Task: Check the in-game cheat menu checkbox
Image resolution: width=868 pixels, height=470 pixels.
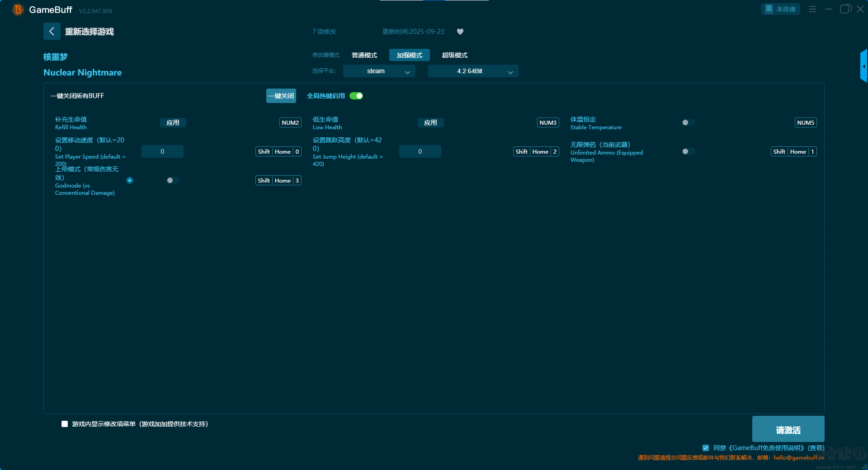Action: click(x=65, y=424)
